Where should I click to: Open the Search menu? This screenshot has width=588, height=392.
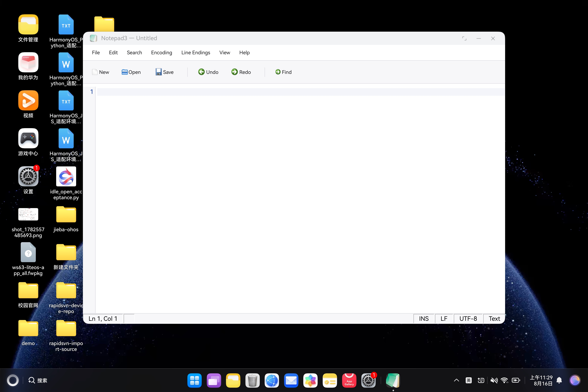pyautogui.click(x=134, y=53)
